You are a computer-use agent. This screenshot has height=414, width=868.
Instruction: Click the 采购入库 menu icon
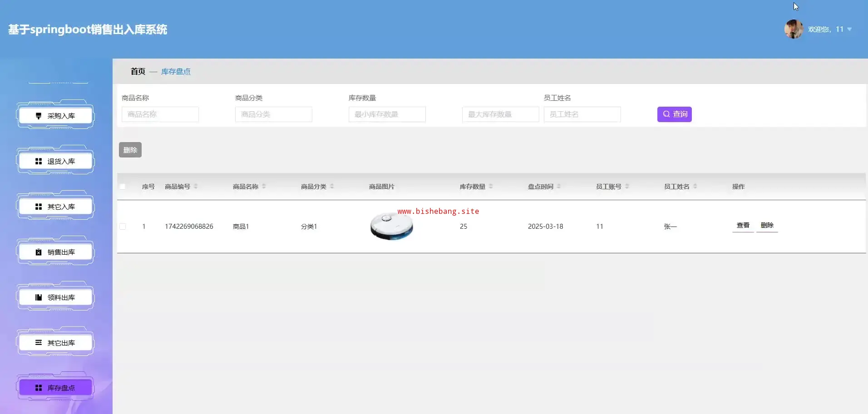[39, 116]
